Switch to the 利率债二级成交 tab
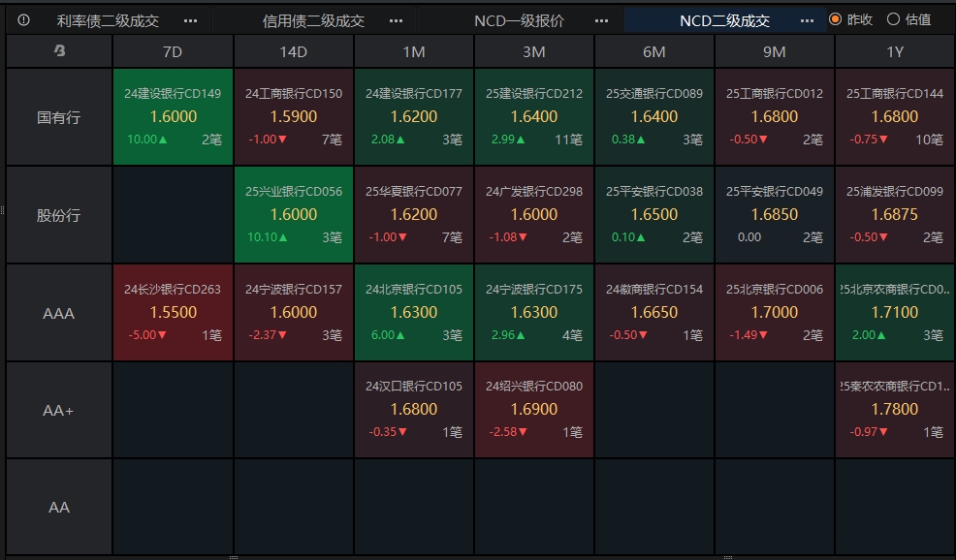 coord(108,21)
